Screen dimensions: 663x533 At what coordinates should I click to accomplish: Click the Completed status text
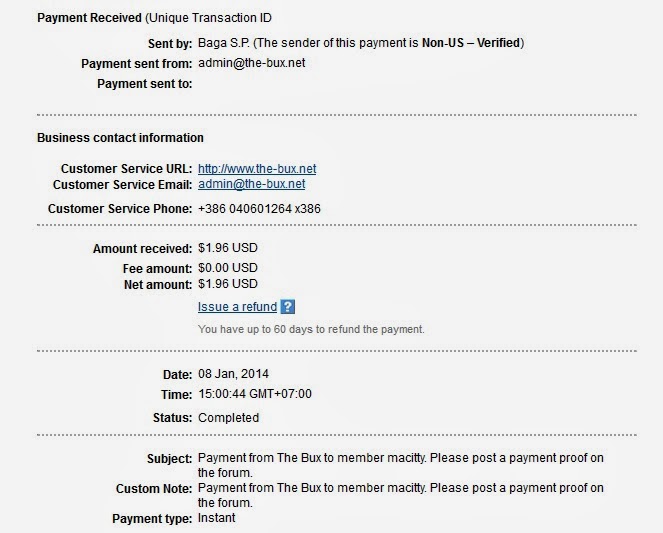[229, 418]
